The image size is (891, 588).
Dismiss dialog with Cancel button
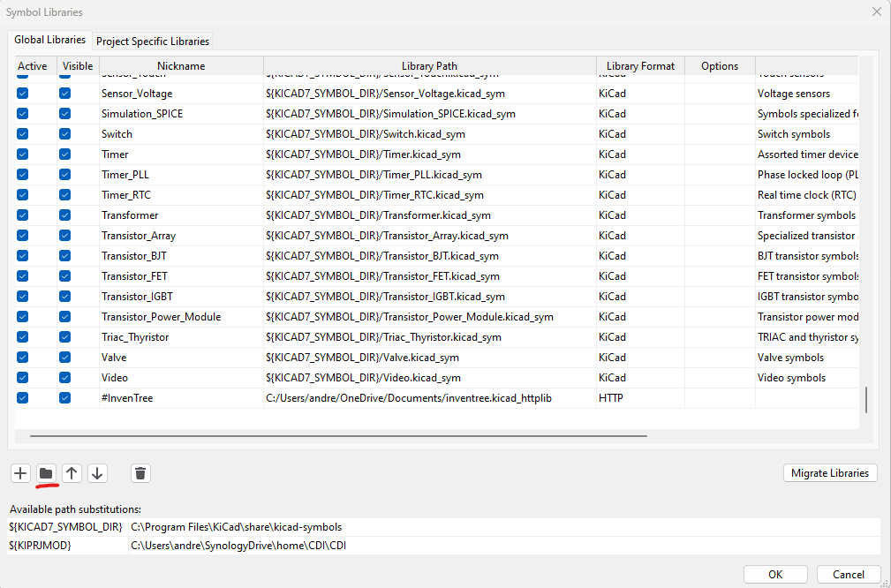click(849, 575)
